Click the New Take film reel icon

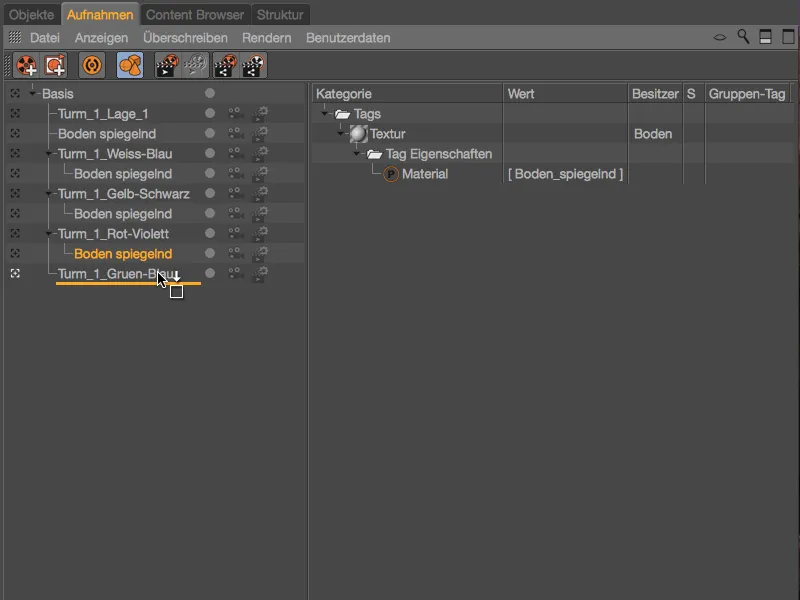[26, 65]
